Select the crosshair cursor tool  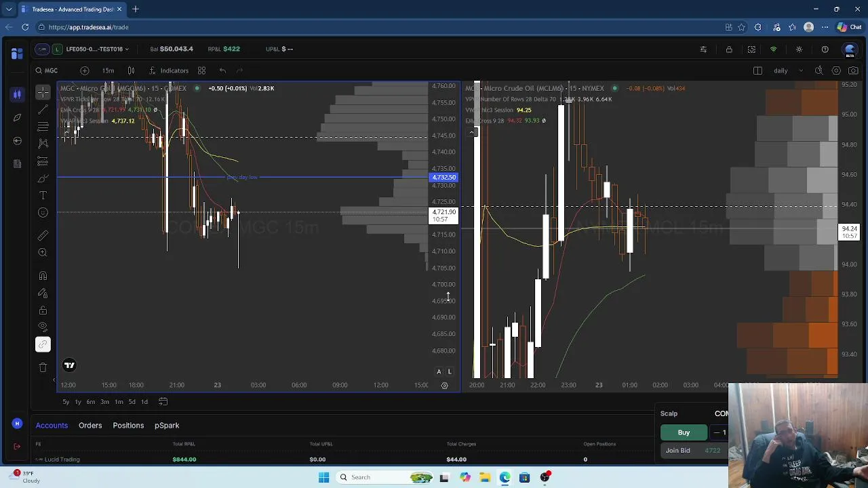[x=43, y=91]
